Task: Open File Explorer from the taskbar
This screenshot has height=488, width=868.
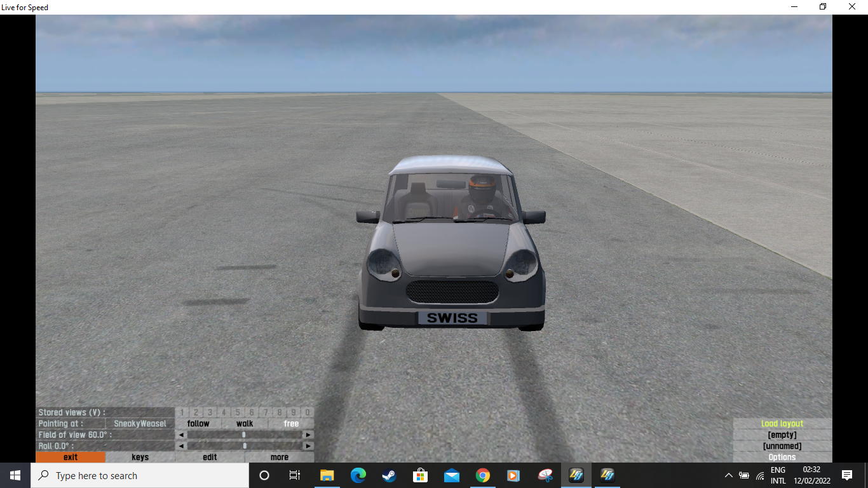Action: point(327,475)
